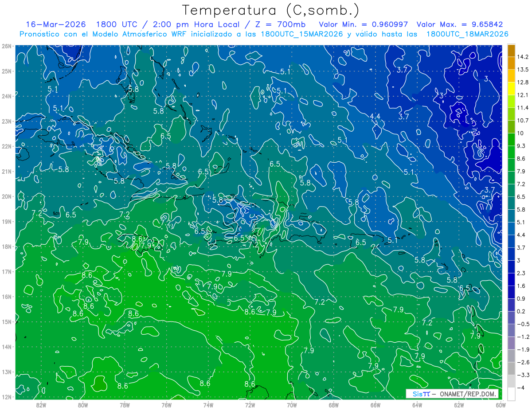Image resolution: width=532 pixels, height=411 pixels.
Task: Click the 'Temperatura (C,somb.)' chart title
Action: pos(271,10)
